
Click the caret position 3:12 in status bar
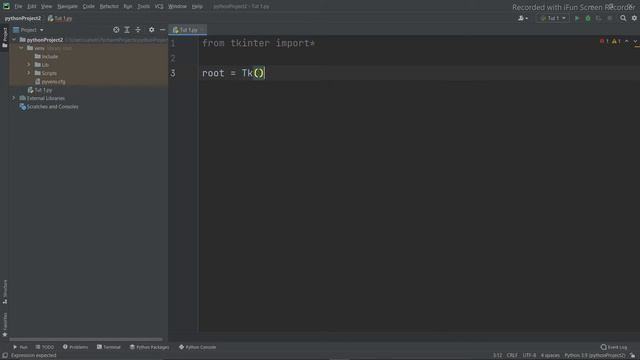(498, 356)
